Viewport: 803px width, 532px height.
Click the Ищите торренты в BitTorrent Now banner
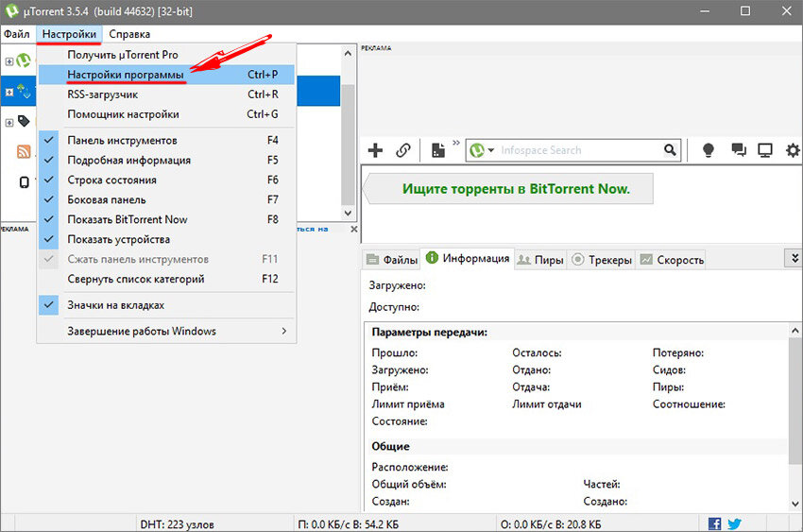508,189
